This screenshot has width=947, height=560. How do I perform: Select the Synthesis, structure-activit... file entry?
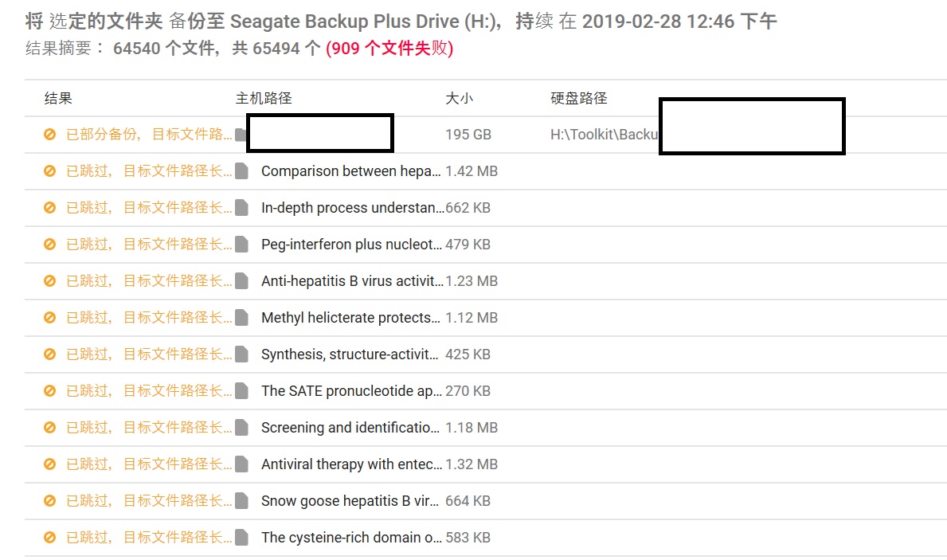pyautogui.click(x=350, y=354)
